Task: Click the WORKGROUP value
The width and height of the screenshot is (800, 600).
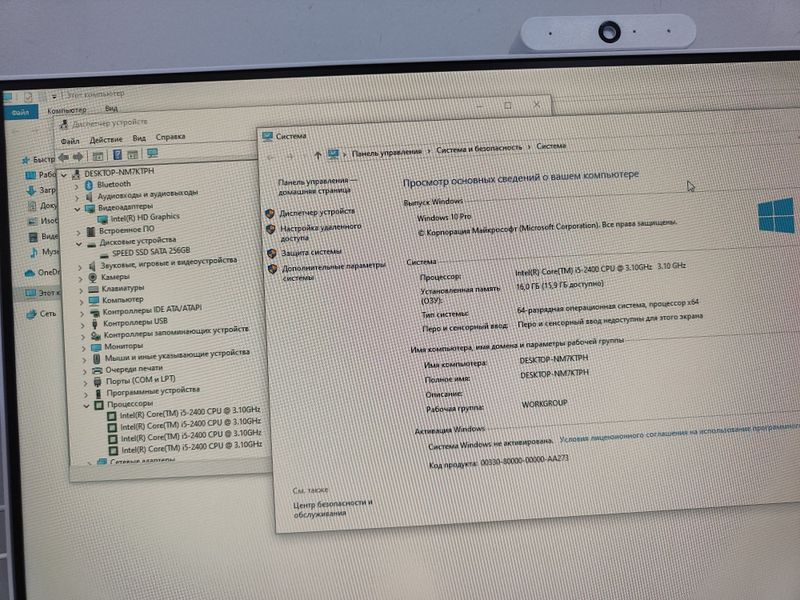Action: coord(544,404)
